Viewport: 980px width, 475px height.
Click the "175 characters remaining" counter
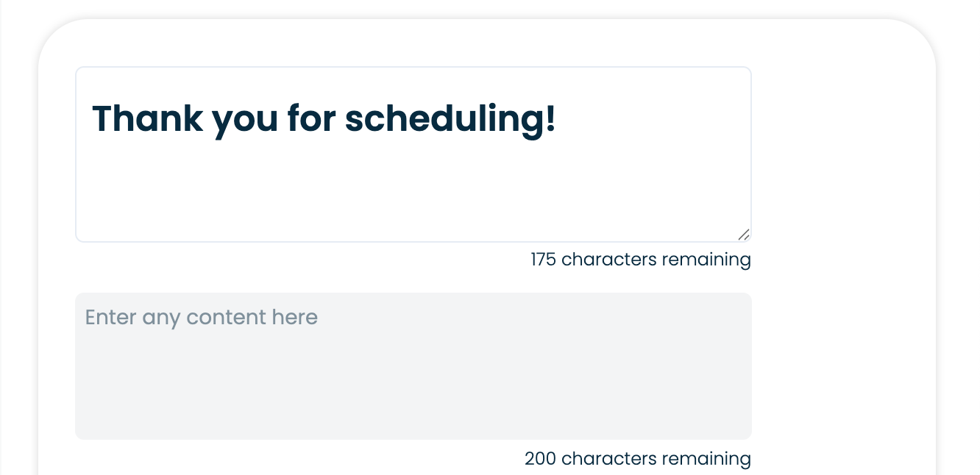click(x=640, y=260)
